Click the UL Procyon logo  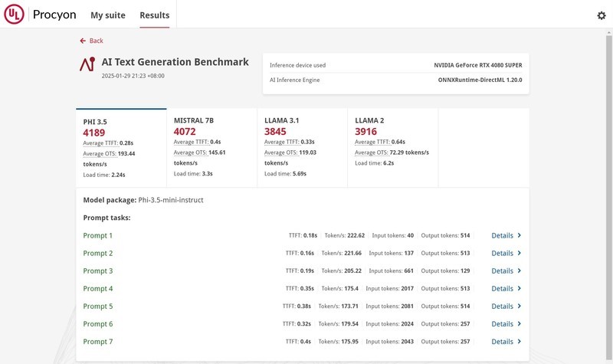coord(14,15)
